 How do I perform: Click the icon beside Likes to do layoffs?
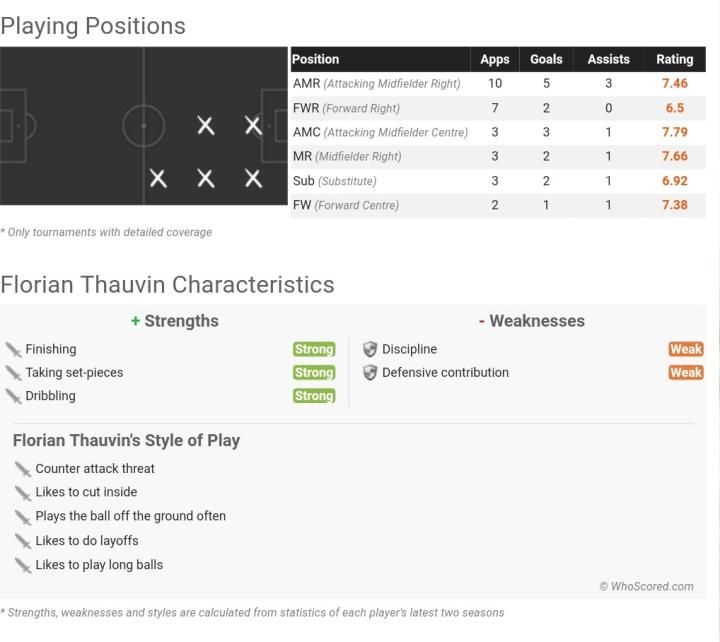coord(23,541)
